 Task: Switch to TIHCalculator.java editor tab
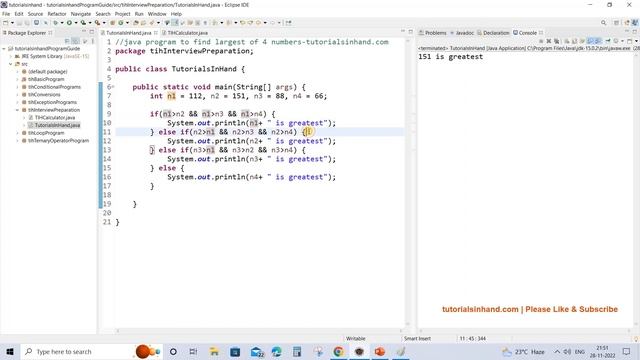[184, 33]
